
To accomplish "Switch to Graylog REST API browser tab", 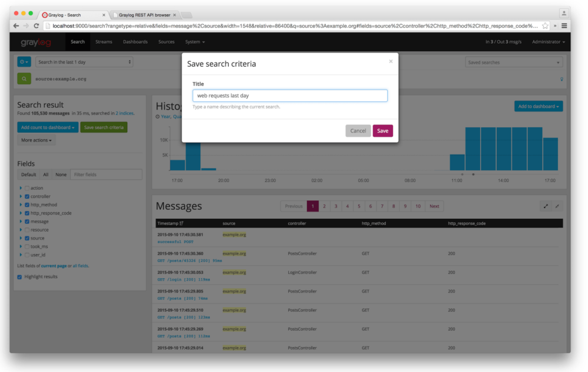I will point(144,15).
